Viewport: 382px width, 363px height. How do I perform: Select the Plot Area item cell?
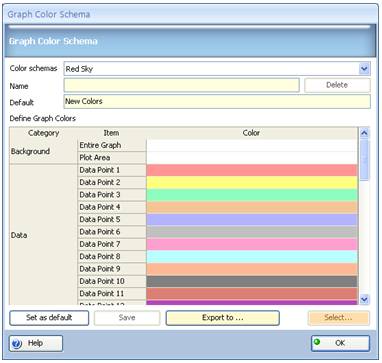click(x=112, y=158)
